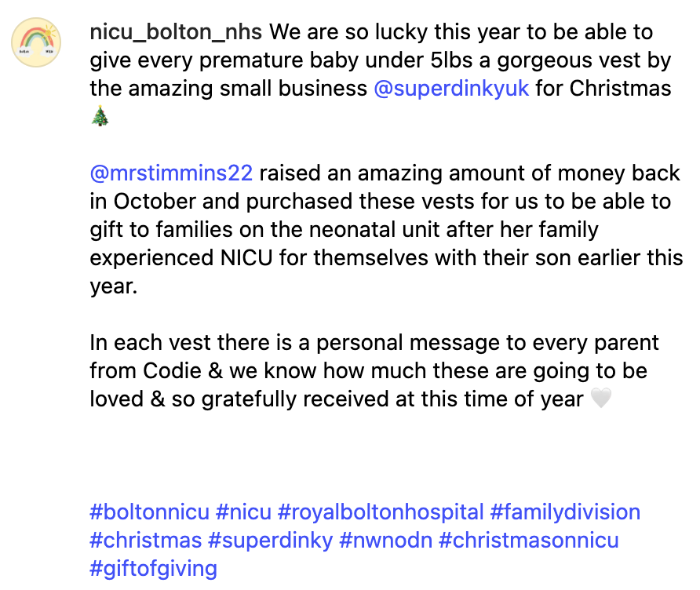Image resolution: width=700 pixels, height=590 pixels.
Task: Open the @mrstimmins22 profile mention
Action: point(171,173)
